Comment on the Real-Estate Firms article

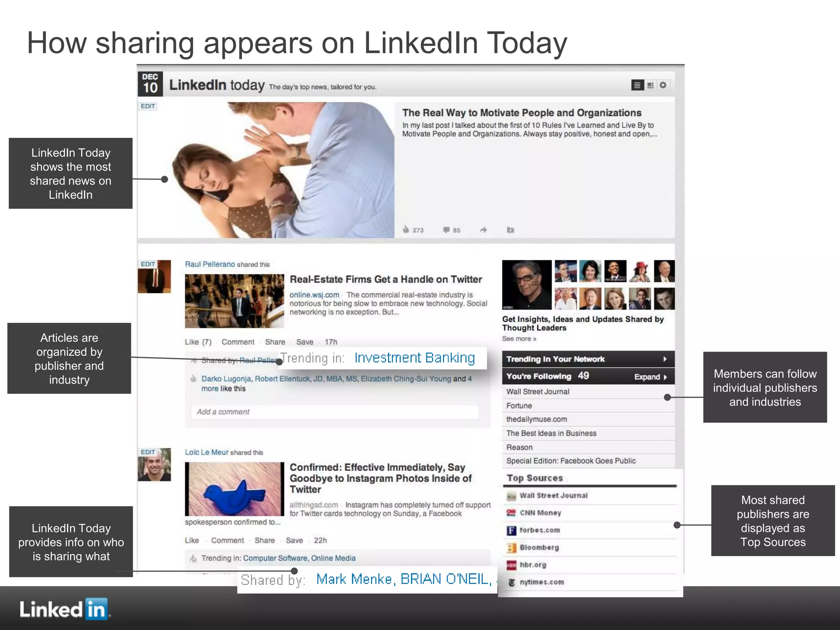[238, 342]
